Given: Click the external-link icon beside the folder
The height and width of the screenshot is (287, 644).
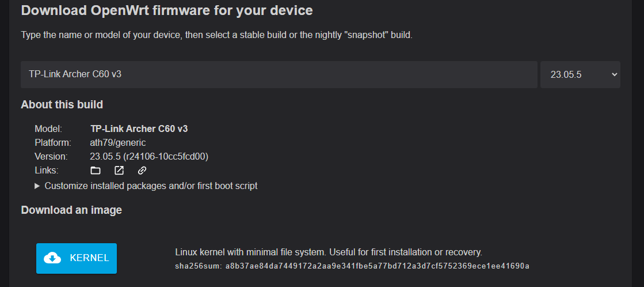Looking at the screenshot, I should [x=119, y=170].
